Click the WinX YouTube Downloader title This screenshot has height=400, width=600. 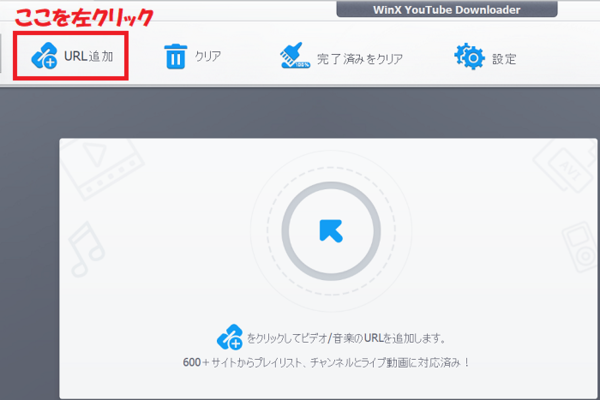click(x=447, y=10)
